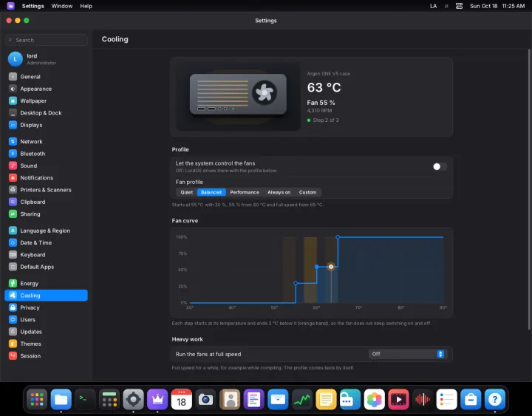This screenshot has width=532, height=416.
Task: Click the 55% fan curve point at 60°
Action: tap(316, 267)
